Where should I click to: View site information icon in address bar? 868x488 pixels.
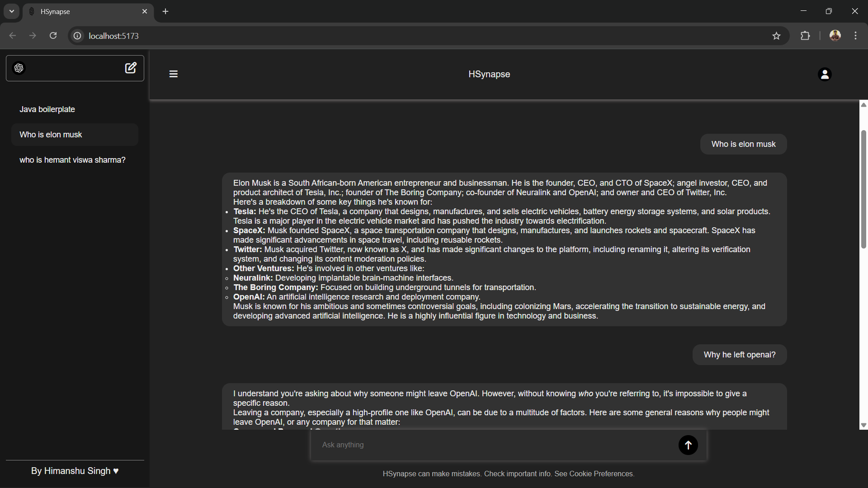(78, 36)
